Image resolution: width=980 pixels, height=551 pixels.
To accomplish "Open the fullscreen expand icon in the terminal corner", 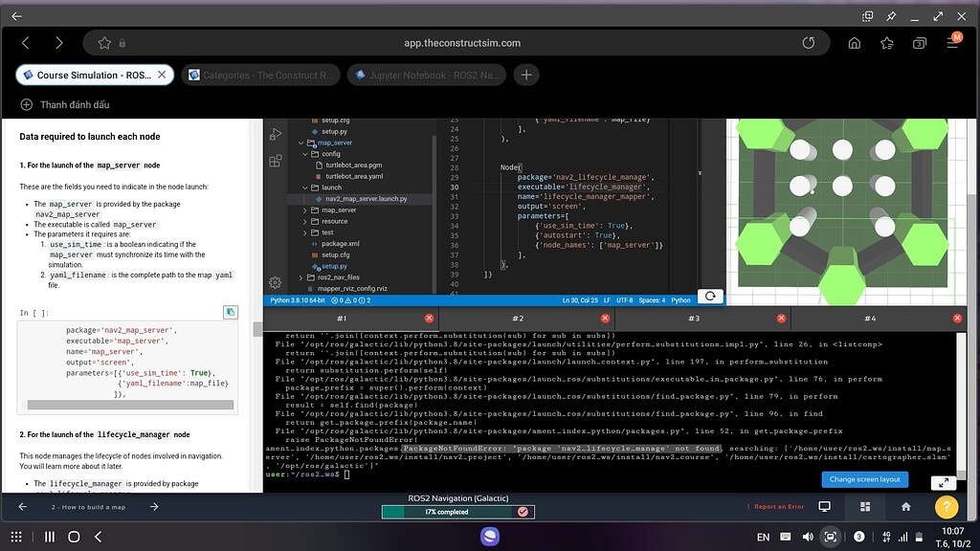I will pos(942,483).
